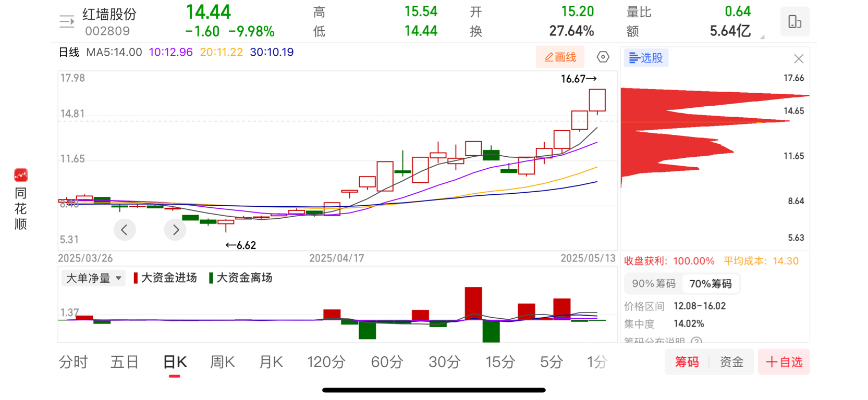
Task: Tap the purple 10:12.96 MA label
Action: click(171, 52)
